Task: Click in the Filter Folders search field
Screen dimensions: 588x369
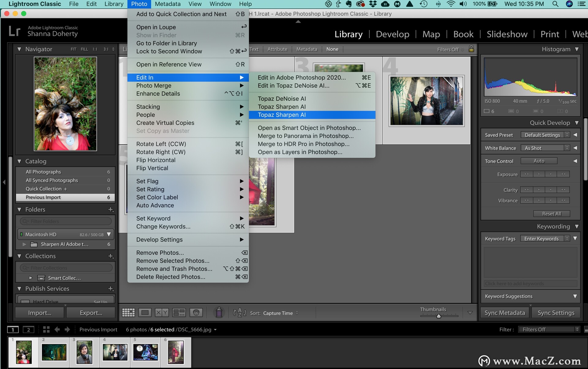Action: click(66, 221)
